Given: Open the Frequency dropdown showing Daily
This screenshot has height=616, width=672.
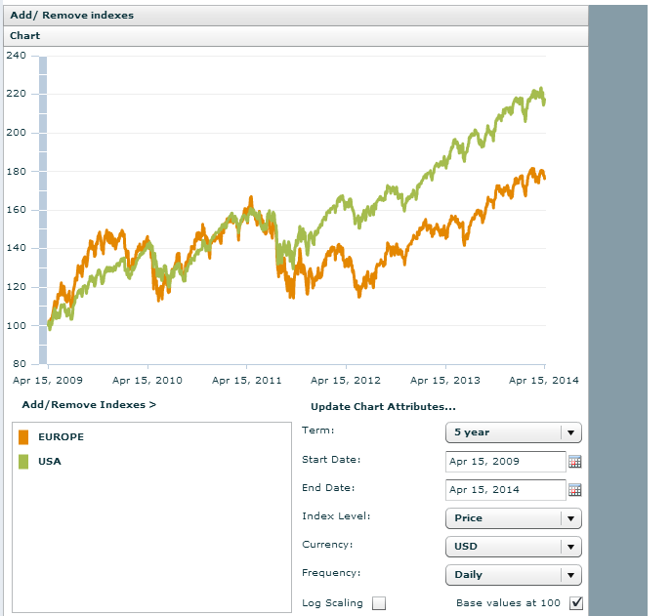Looking at the screenshot, I should click(514, 575).
